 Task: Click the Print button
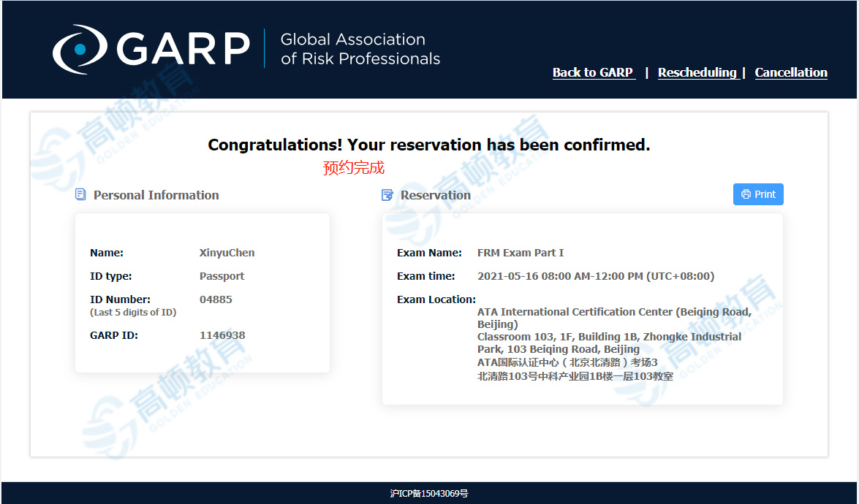(758, 194)
